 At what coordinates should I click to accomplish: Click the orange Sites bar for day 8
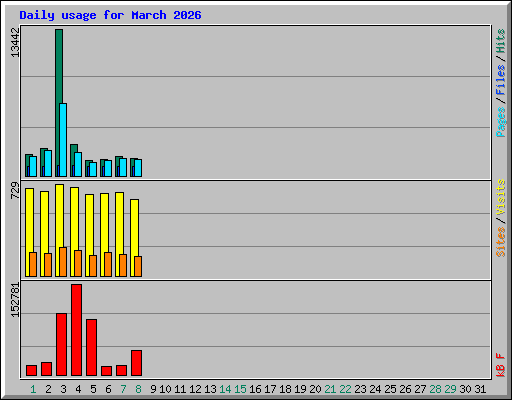point(138,267)
